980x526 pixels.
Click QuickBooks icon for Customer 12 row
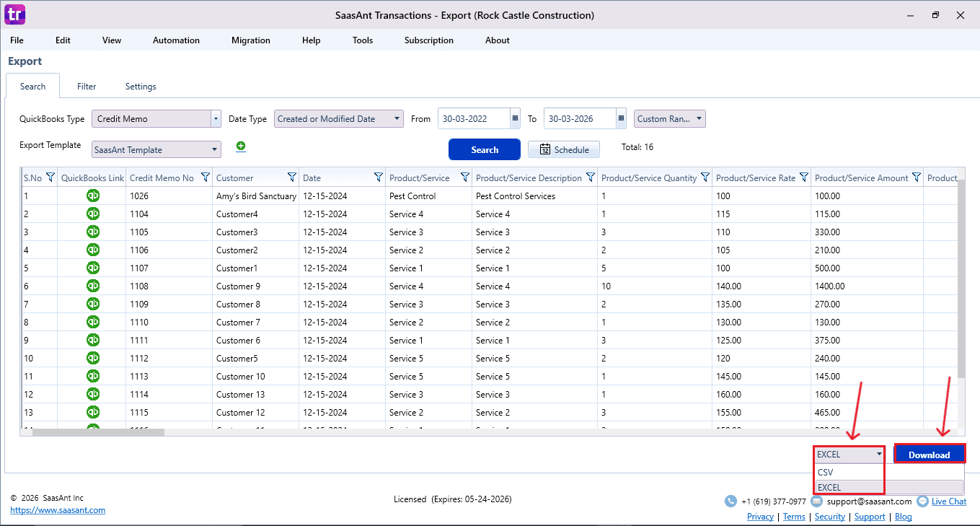93,412
